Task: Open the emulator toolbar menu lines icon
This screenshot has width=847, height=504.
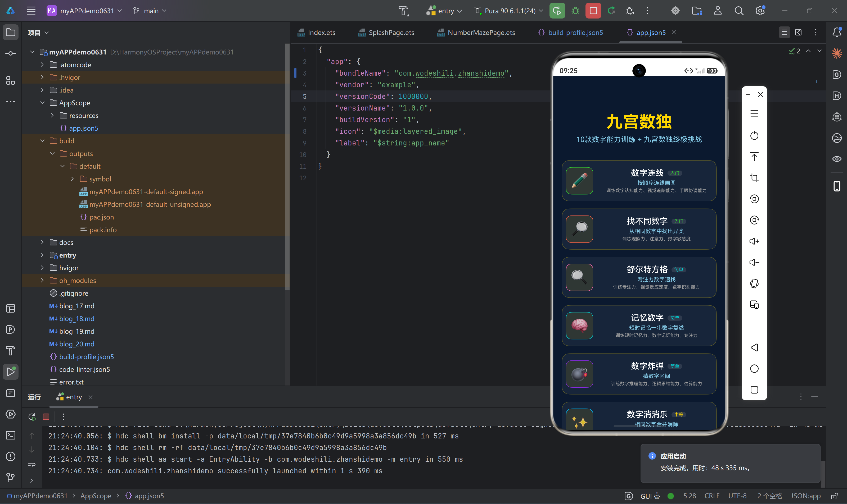Action: coord(754,114)
